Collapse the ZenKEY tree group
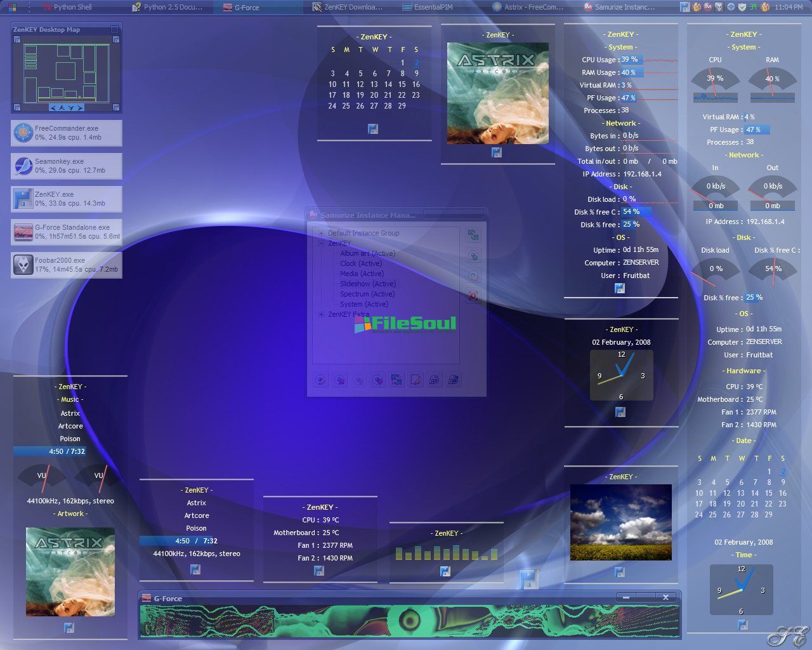This screenshot has width=812, height=650. pyautogui.click(x=321, y=243)
